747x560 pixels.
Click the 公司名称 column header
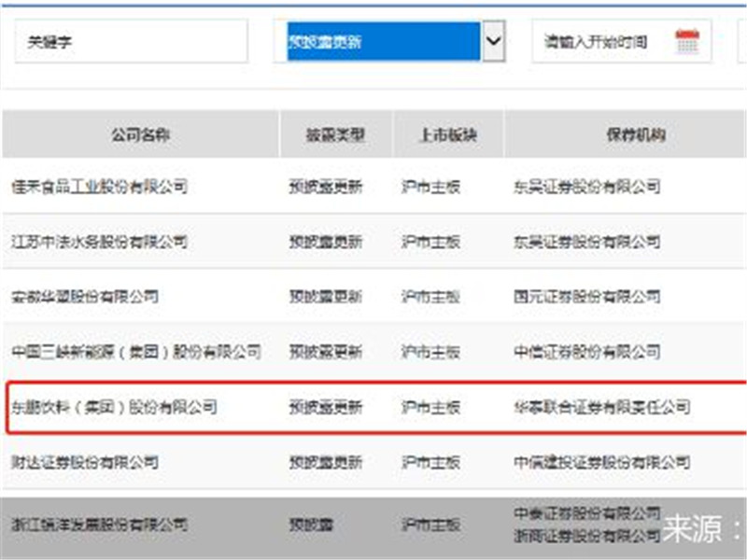pyautogui.click(x=141, y=134)
